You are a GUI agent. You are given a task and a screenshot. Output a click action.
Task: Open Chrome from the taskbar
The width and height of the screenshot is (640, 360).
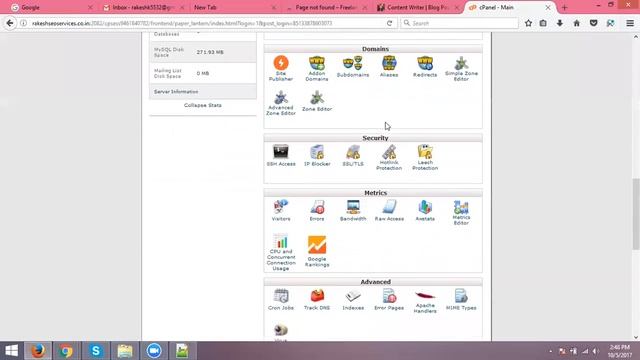click(66, 351)
